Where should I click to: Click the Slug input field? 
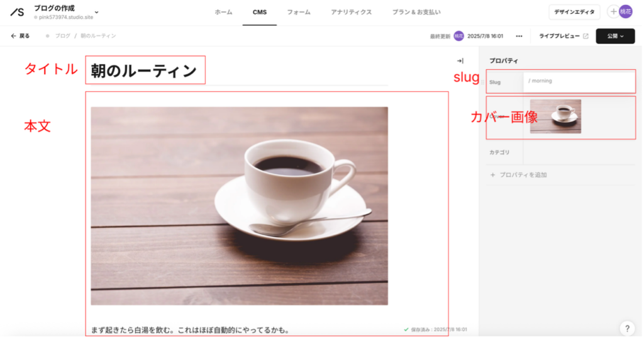click(579, 81)
